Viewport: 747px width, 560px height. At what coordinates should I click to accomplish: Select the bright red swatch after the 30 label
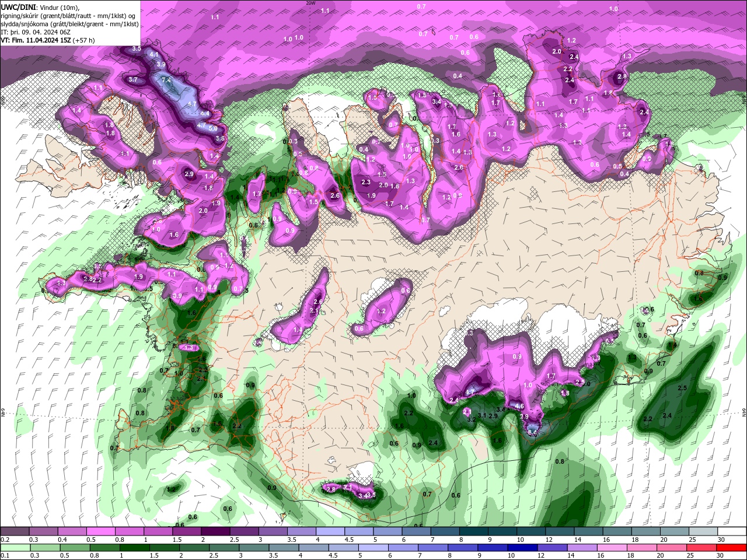[x=732, y=547]
